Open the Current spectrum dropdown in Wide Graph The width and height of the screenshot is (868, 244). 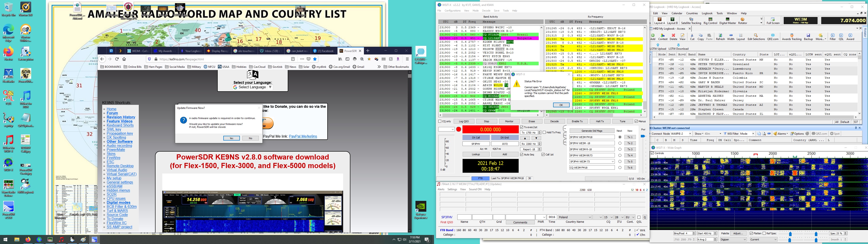tap(763, 239)
